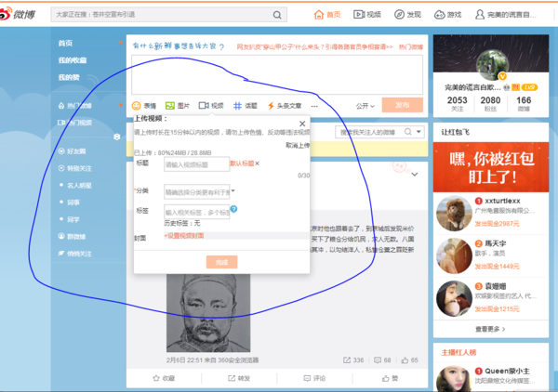This screenshot has height=392, width=558.
Task: Select 同事 group in sidebar
Action: pyautogui.click(x=73, y=203)
